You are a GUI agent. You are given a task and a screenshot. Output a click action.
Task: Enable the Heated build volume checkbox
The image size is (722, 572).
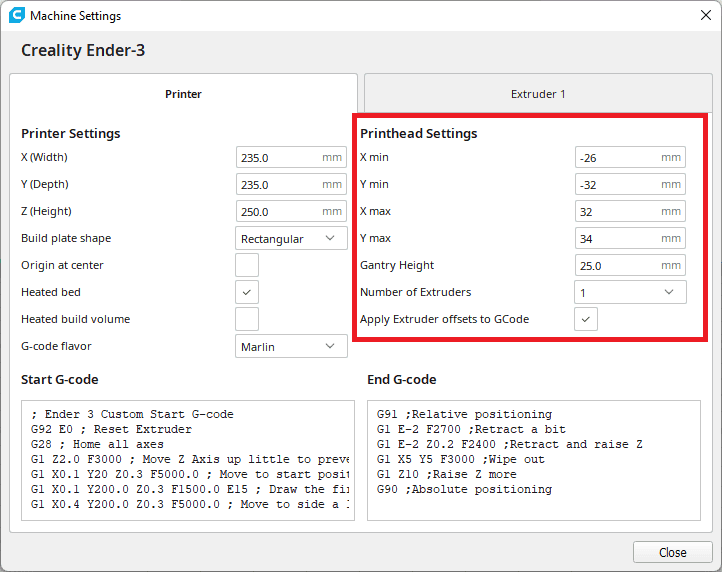click(247, 319)
